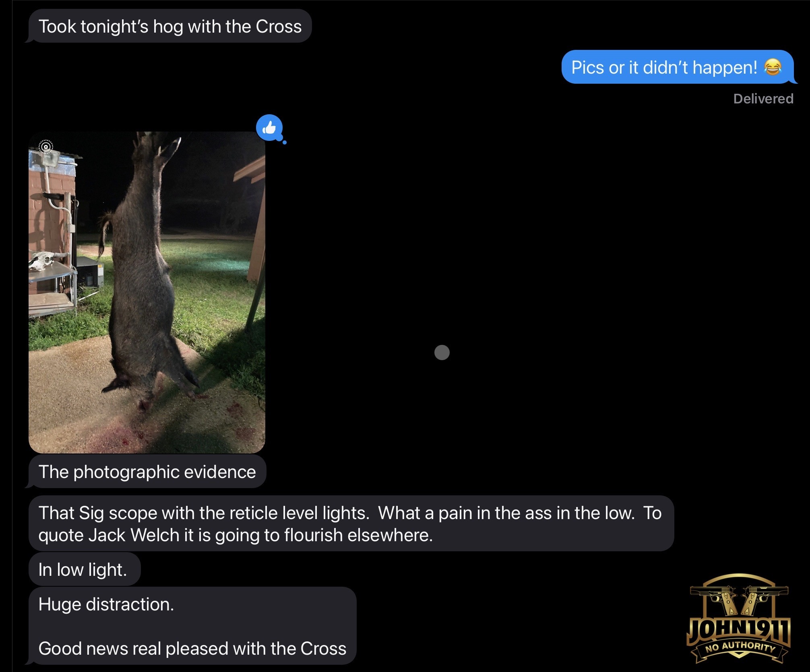Viewport: 810px width, 672px height.
Task: Select 'Took tonight's hog with the Cross' message
Action: pos(170,26)
